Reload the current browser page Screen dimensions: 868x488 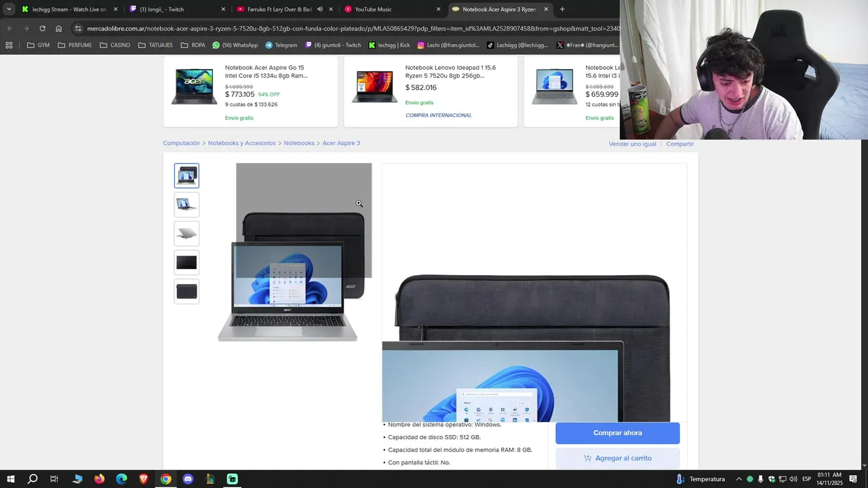tap(42, 28)
